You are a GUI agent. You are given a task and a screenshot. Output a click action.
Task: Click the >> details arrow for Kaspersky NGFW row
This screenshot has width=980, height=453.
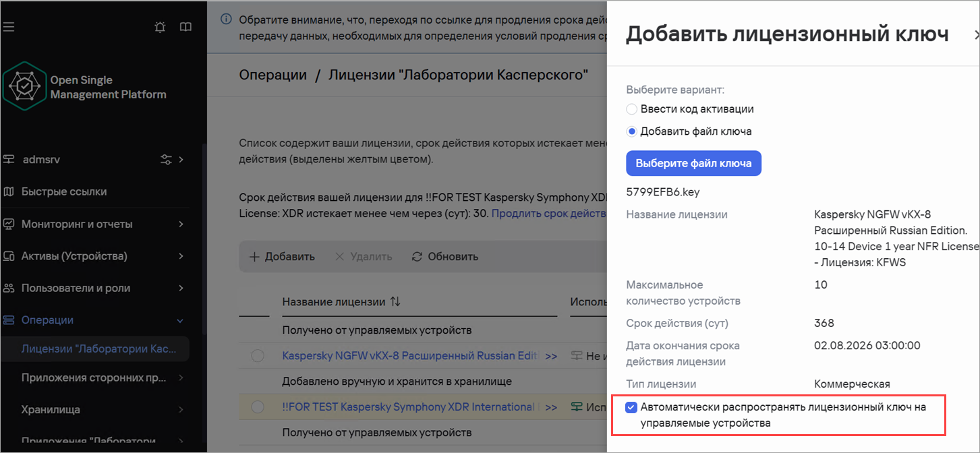pos(551,356)
